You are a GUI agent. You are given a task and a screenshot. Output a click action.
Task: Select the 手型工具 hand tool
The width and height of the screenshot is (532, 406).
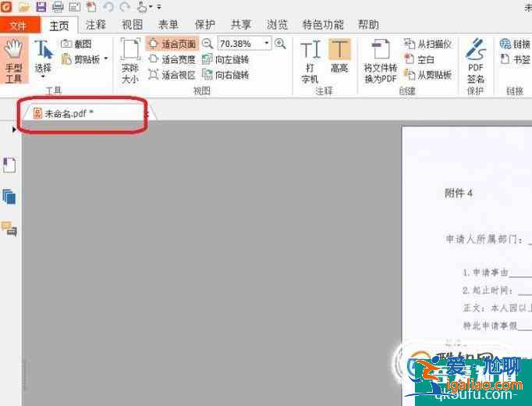point(13,60)
